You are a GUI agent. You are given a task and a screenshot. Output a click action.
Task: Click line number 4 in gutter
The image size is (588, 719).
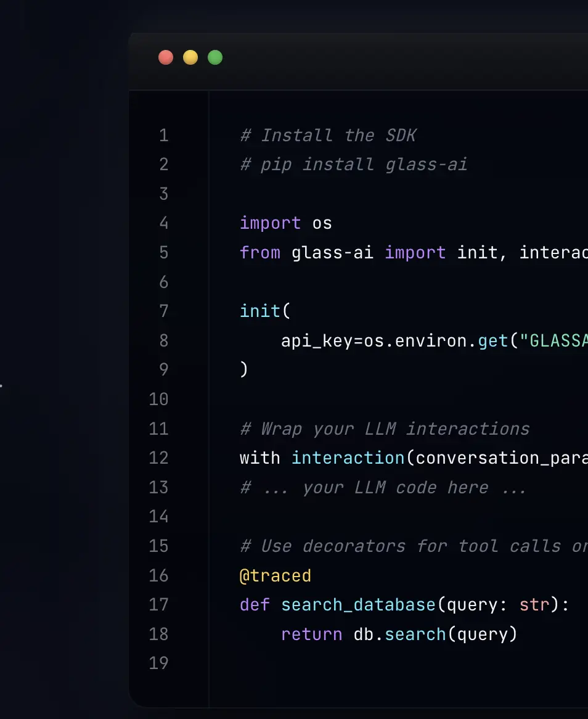(x=163, y=223)
